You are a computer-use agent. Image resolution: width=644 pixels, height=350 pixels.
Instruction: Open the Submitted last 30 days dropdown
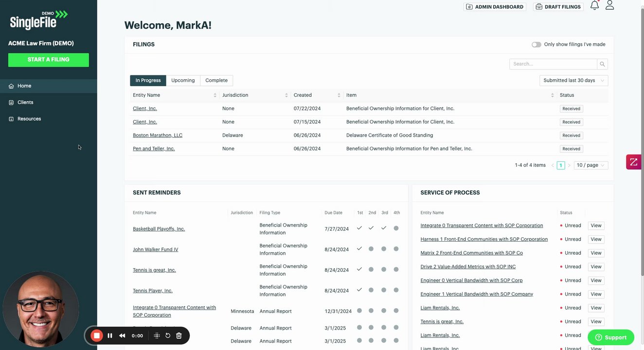coord(574,81)
